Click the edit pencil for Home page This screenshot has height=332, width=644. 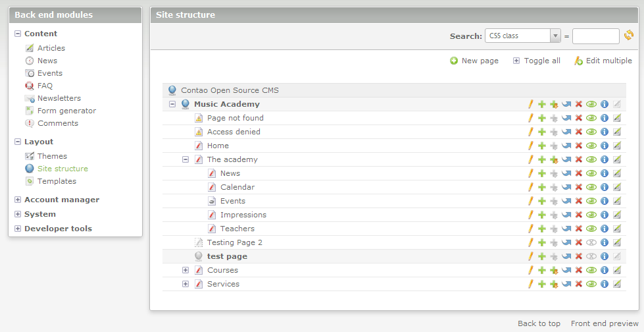[530, 146]
